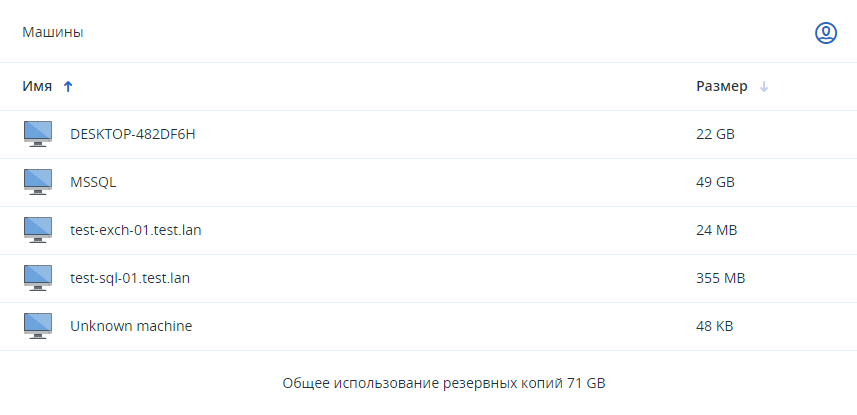This screenshot has height=415, width=857.
Task: Click the DESKTOP-482DF6H computer icon
Action: 38,134
